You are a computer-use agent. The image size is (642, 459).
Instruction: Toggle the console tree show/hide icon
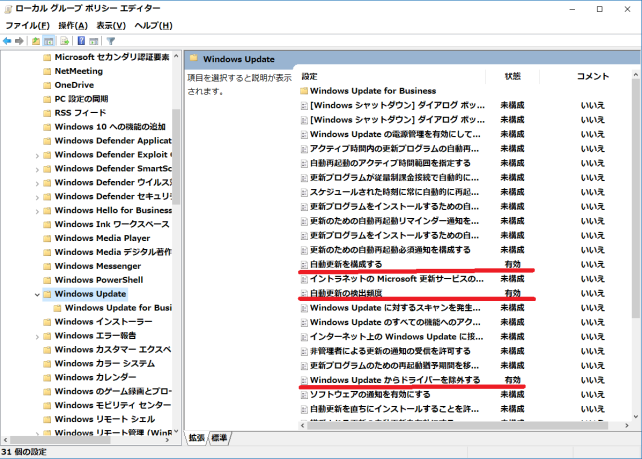[x=49, y=41]
